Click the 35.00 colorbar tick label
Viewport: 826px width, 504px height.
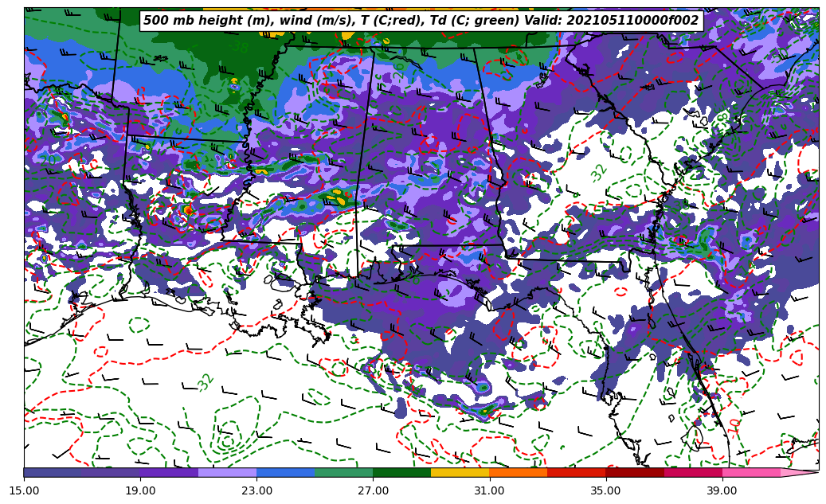click(x=605, y=490)
